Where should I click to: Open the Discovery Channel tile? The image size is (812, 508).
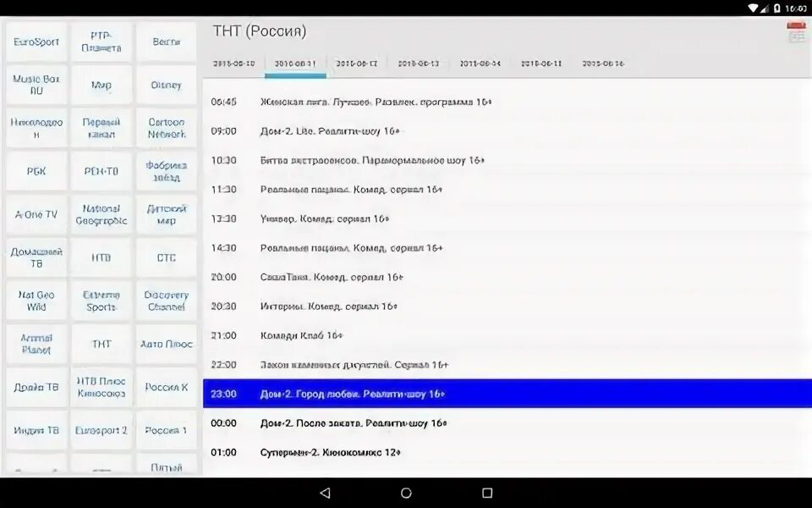(x=167, y=301)
